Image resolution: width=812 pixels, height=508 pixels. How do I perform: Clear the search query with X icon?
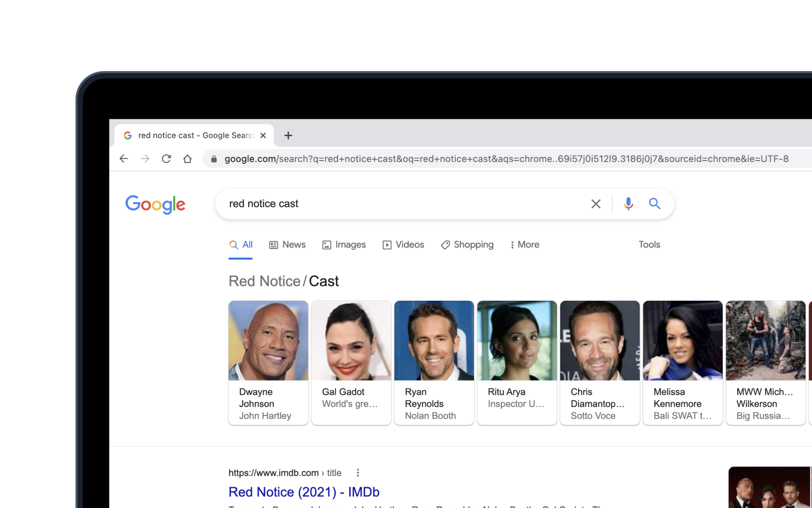596,204
